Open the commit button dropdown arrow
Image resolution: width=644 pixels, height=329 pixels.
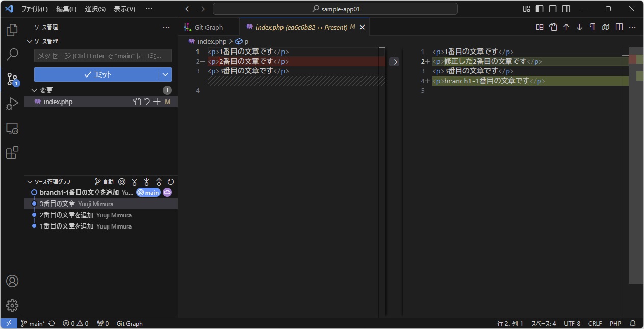click(166, 74)
